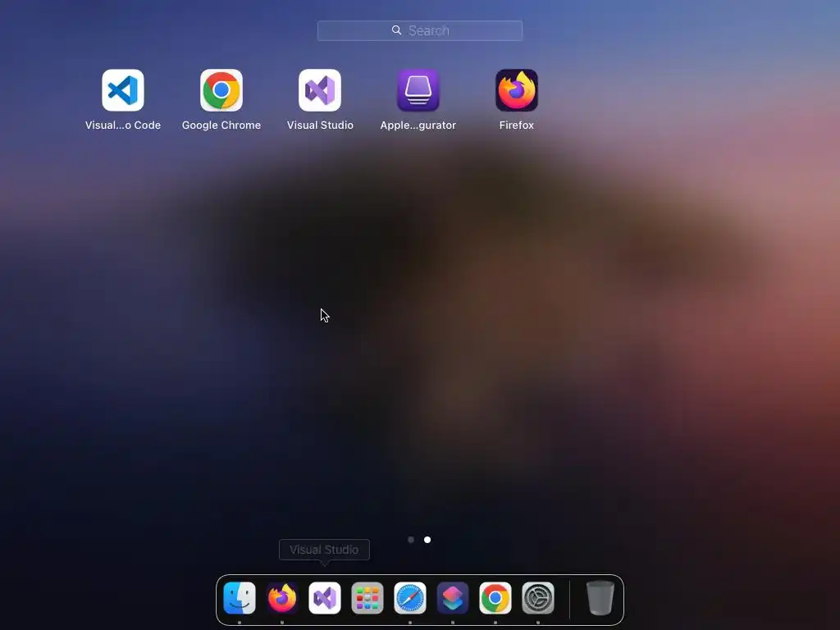840x630 pixels.
Task: Launch Google Chrome from Launchpad grid
Action: click(x=221, y=90)
